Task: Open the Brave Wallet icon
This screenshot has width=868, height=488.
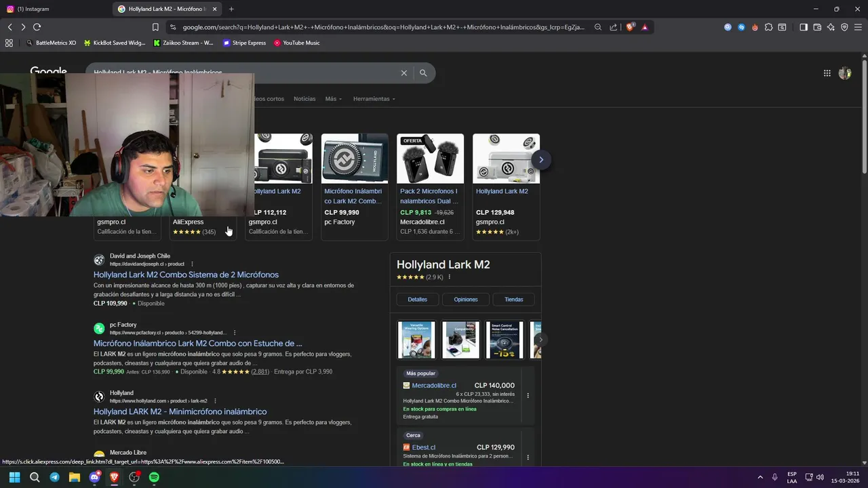Action: [x=817, y=27]
